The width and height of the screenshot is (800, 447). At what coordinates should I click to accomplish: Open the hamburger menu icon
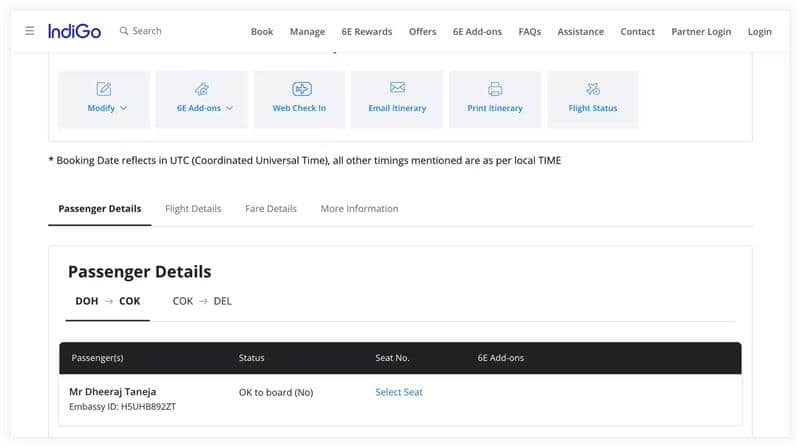point(29,31)
